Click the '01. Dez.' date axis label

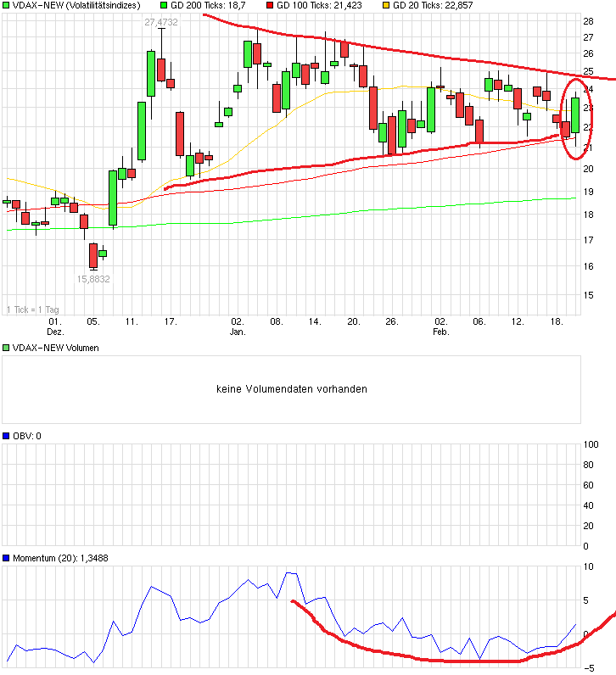click(55, 326)
